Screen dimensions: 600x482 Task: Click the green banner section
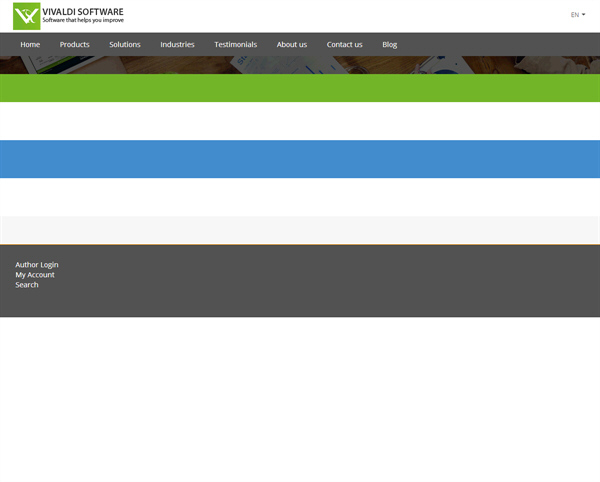pyautogui.click(x=300, y=88)
